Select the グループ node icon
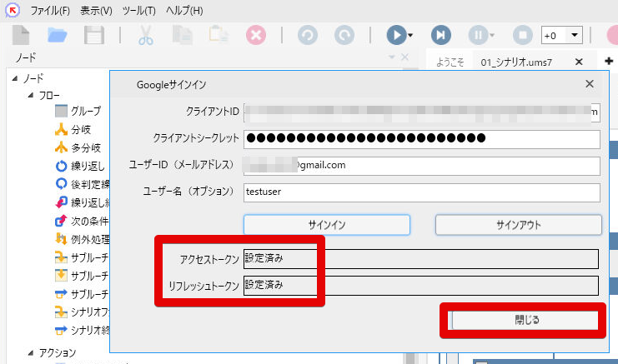 pos(61,111)
